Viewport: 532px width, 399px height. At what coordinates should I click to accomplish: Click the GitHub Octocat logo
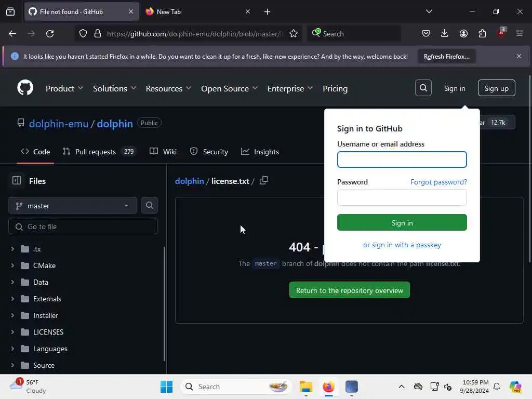[x=25, y=88]
